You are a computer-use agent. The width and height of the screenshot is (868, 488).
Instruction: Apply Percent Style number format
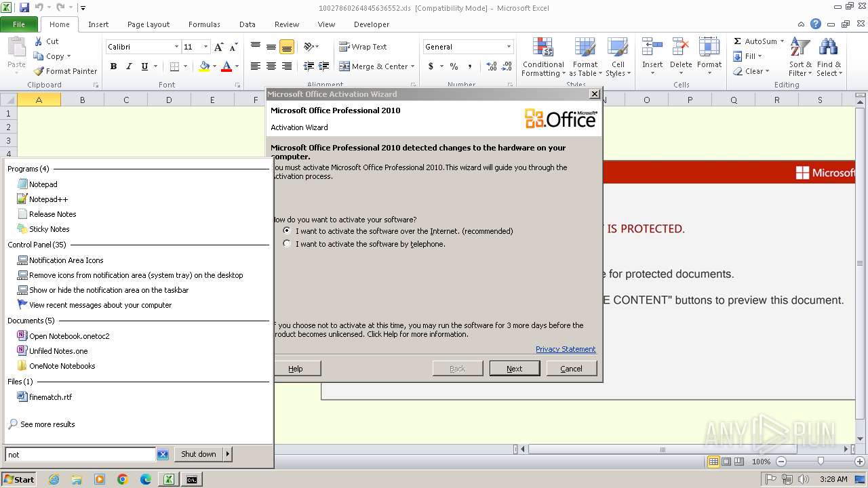pos(454,66)
